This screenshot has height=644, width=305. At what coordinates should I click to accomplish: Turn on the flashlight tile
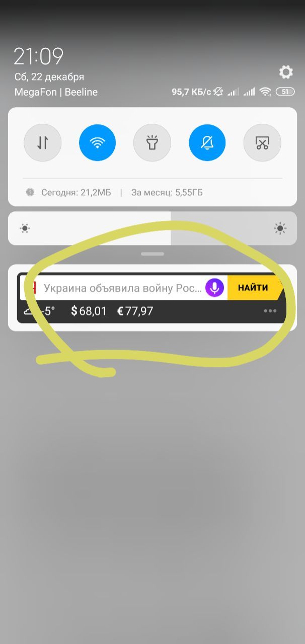click(152, 142)
